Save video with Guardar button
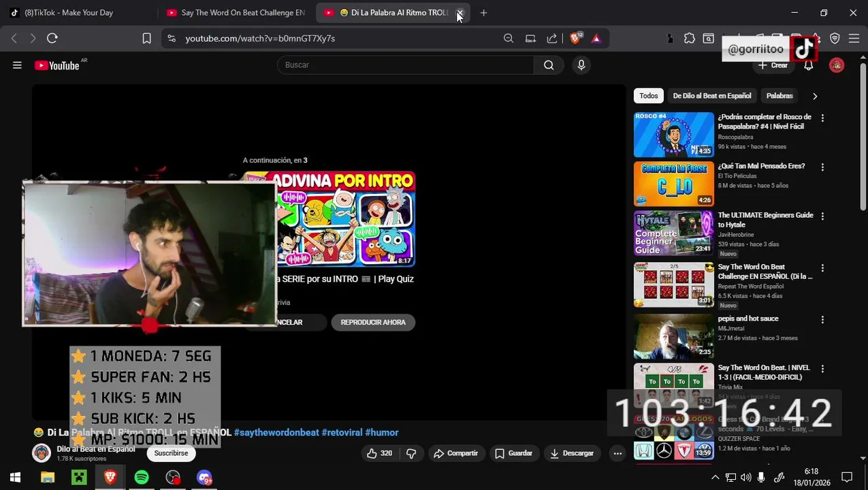 [x=514, y=453]
